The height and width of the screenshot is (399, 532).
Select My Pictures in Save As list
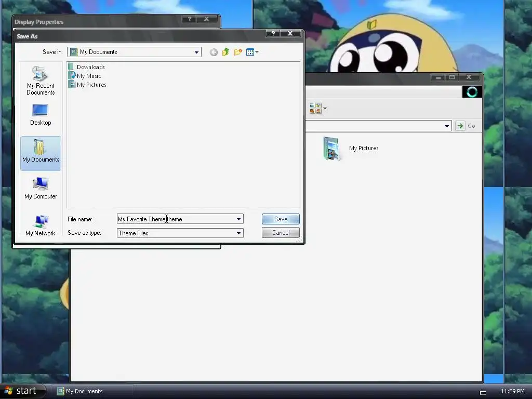tap(87, 85)
